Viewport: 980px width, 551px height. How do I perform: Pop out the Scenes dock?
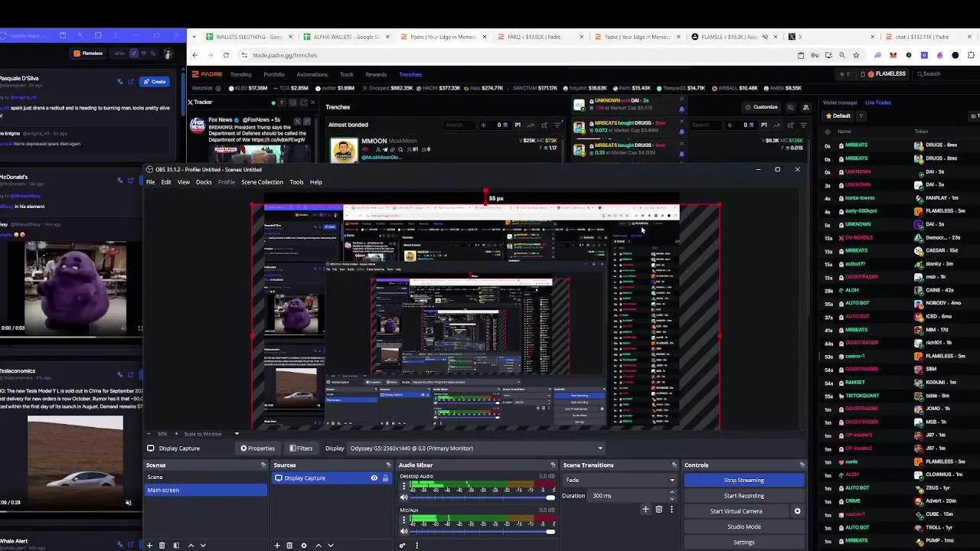pyautogui.click(x=263, y=465)
